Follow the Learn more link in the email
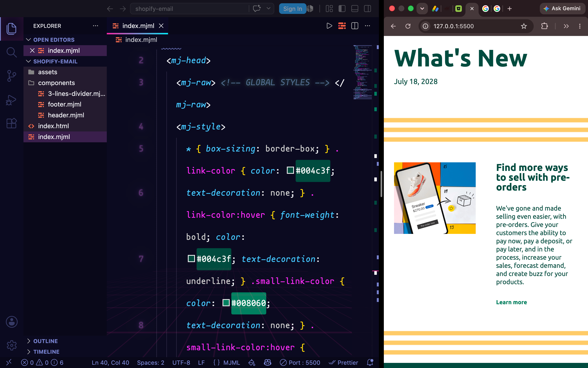 (x=511, y=302)
